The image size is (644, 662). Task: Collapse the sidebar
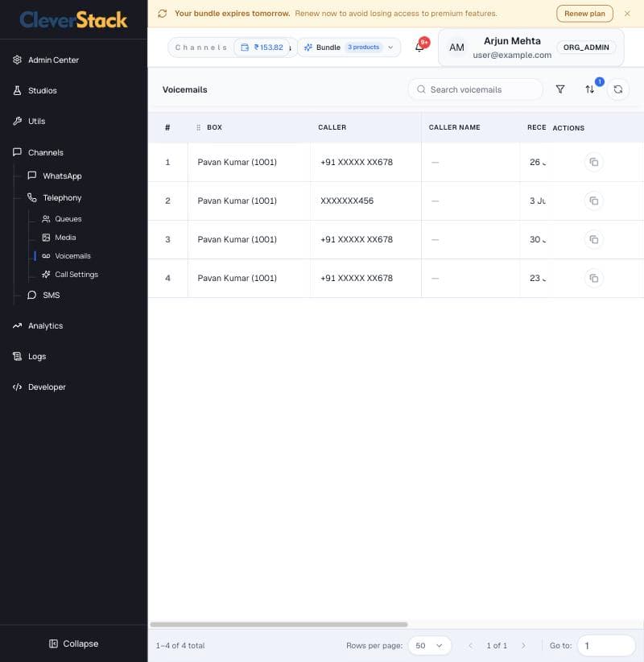74,643
